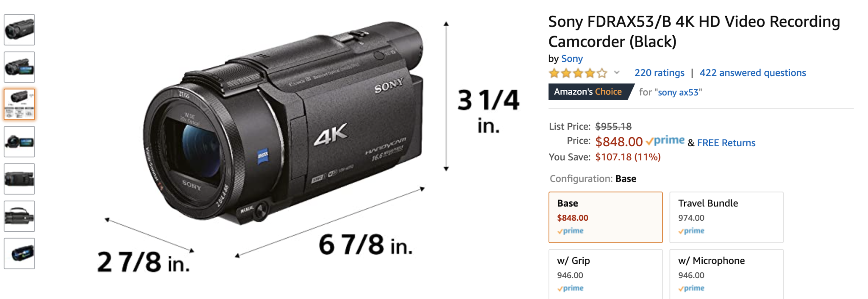
Task: Open the 220 ratings link
Action: 659,73
